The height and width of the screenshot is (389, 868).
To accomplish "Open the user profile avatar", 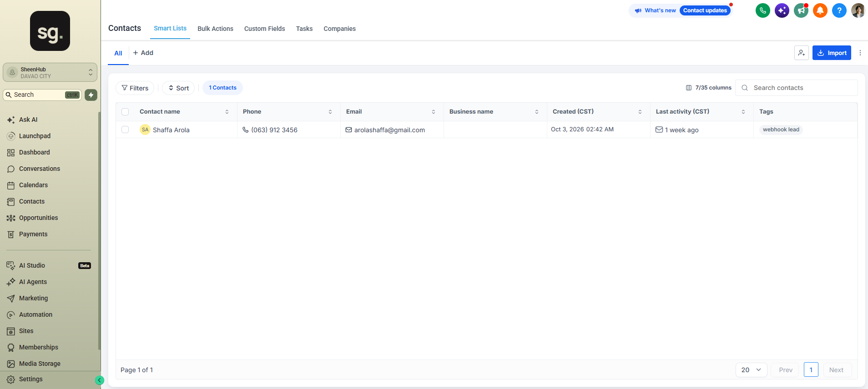I will point(858,10).
